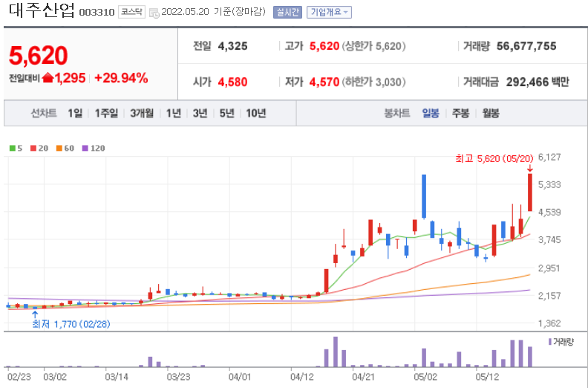The height and width of the screenshot is (388, 588).
Task: Click the 전일 value 4,325
Action: pyautogui.click(x=233, y=46)
